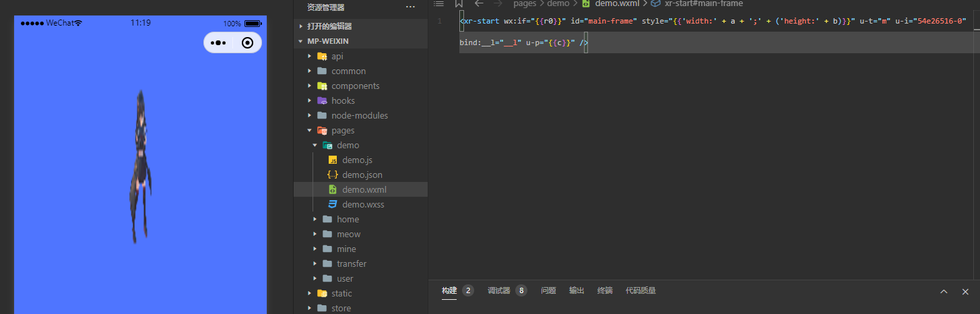
Task: Click the 11:19 time in simulator
Action: coord(140,23)
